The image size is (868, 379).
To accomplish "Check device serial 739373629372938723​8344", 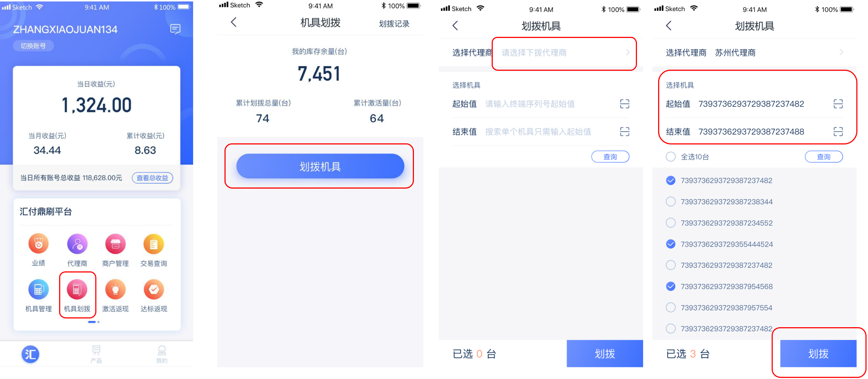I will [x=671, y=202].
